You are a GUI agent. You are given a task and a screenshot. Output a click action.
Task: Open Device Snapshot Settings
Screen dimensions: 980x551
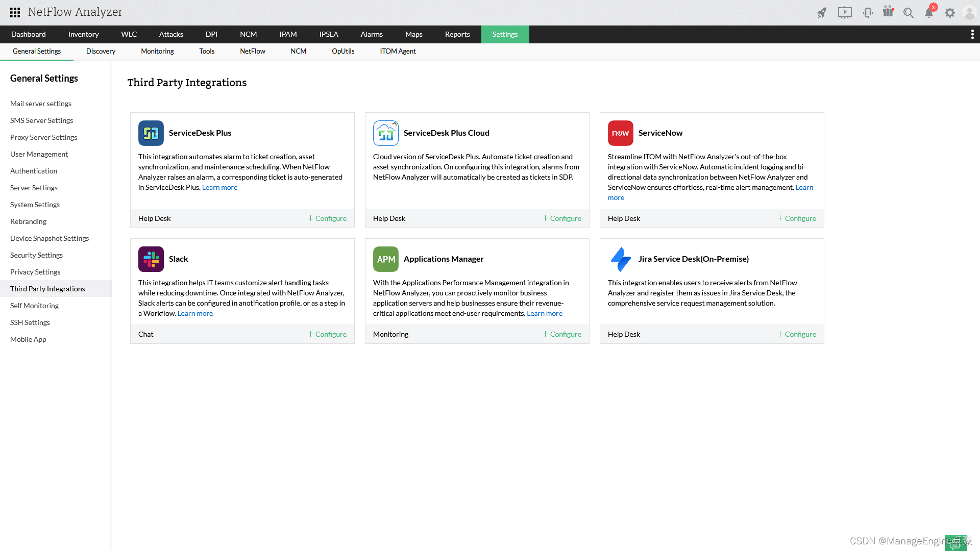point(50,238)
